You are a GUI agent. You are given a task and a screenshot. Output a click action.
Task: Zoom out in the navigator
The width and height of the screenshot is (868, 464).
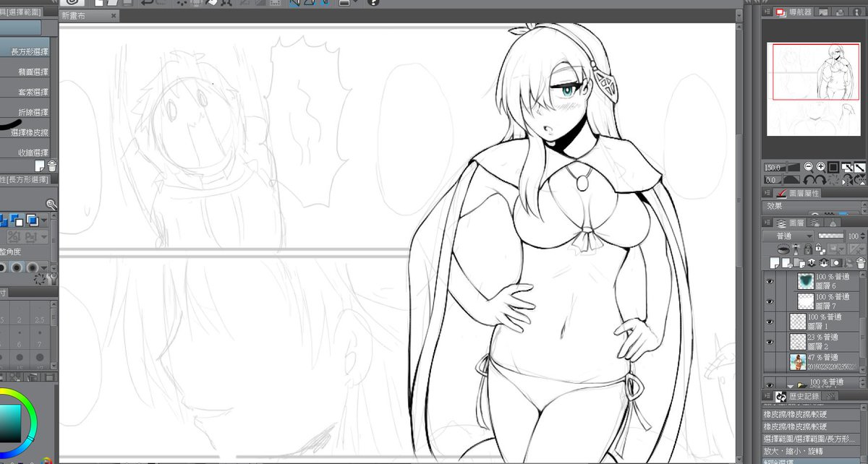[x=809, y=167]
